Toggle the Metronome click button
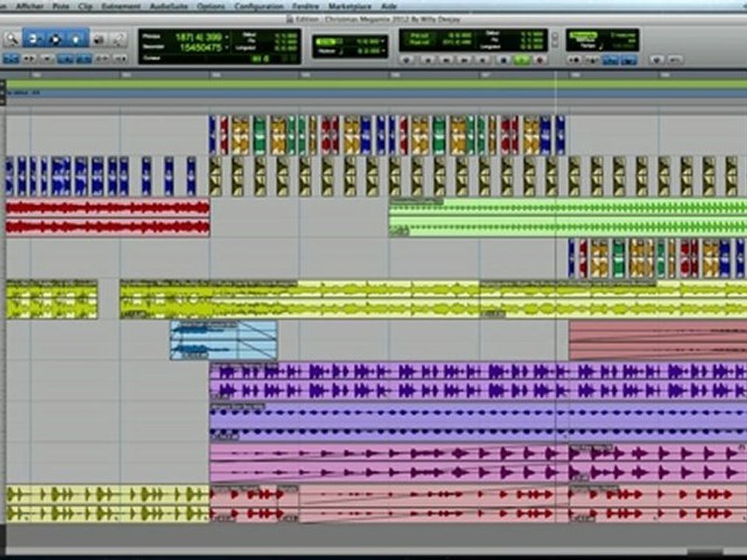The width and height of the screenshot is (747, 560). tap(593, 60)
